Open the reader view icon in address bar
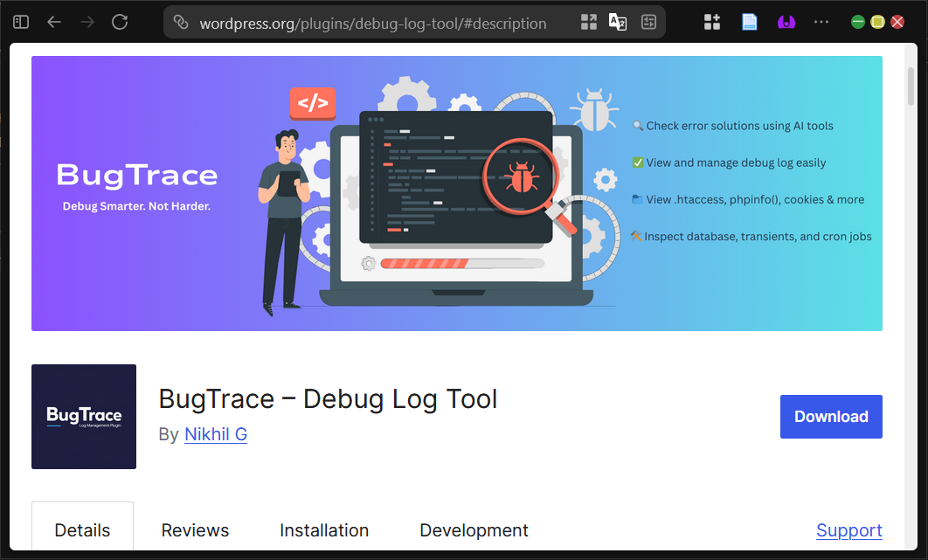The width and height of the screenshot is (928, 560). (648, 23)
